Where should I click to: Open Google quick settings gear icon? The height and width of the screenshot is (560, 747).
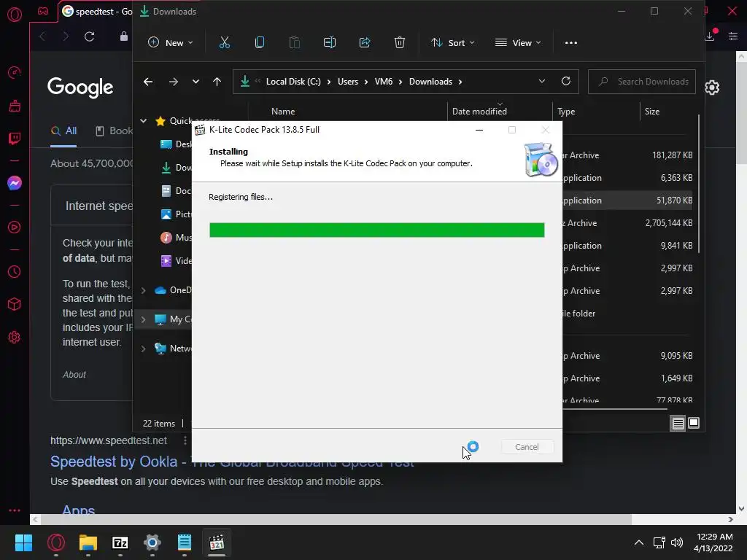pyautogui.click(x=712, y=87)
